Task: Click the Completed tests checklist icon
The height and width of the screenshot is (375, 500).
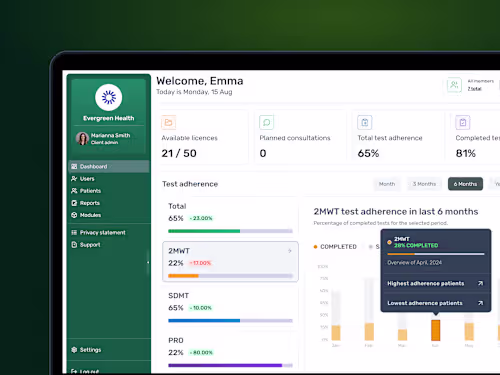Action: point(463,122)
